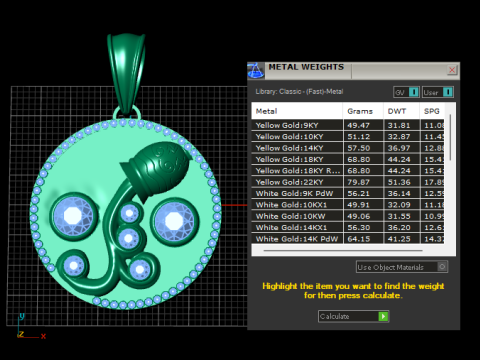Select the White Gold:9K PdW row
The height and width of the screenshot is (360, 480).
348,193
